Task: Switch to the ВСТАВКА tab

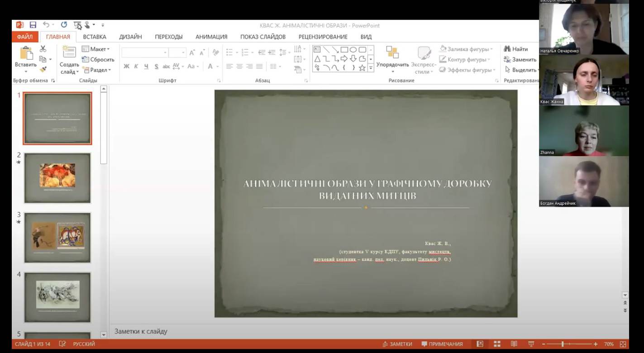Action: (x=95, y=37)
